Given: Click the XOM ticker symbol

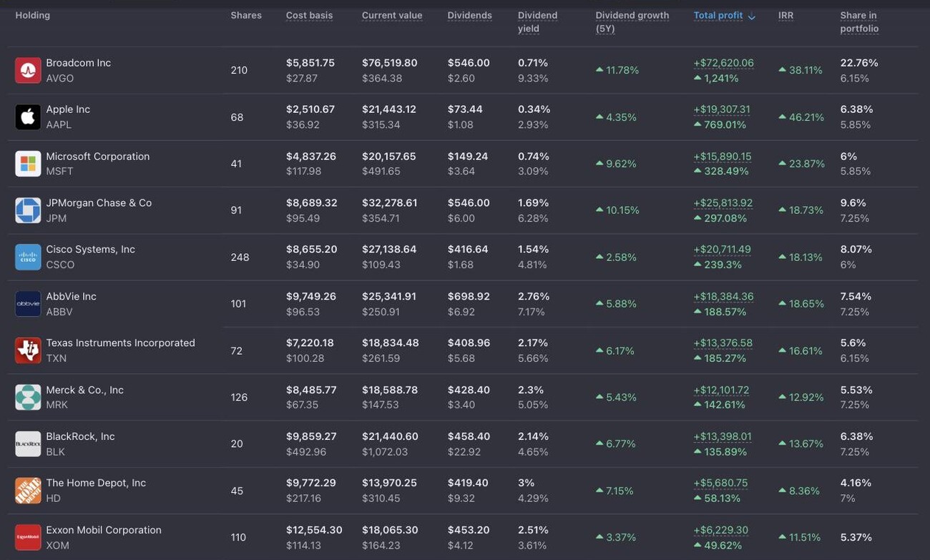Looking at the screenshot, I should [57, 546].
